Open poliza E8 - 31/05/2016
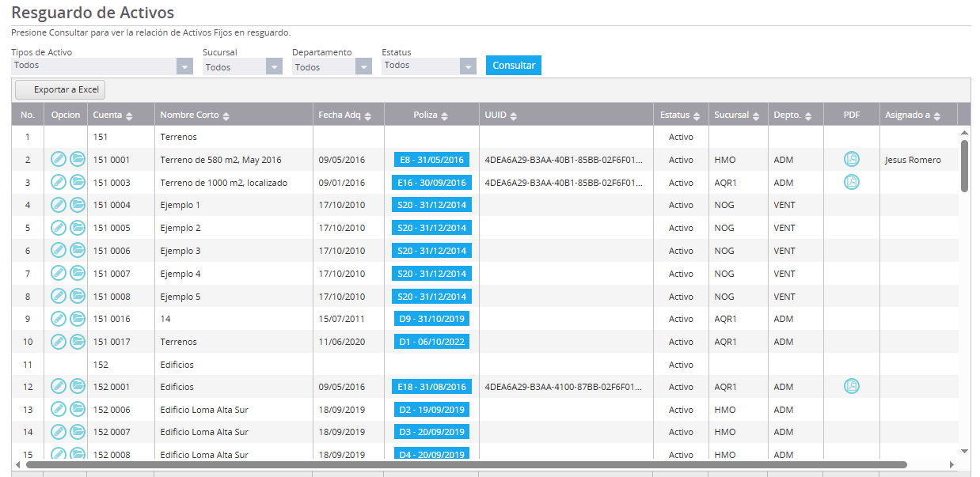This screenshot has width=980, height=477. click(431, 159)
